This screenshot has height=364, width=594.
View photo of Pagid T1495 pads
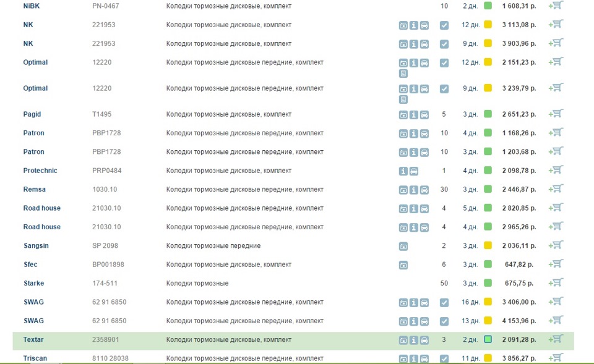403,115
